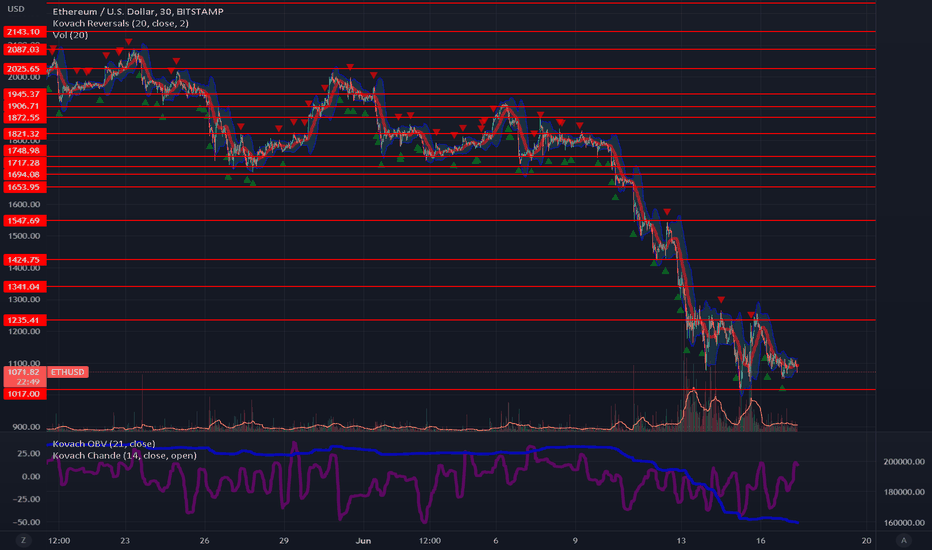Screen dimensions: 932x550
Task: Click the 200000.00 OBV scale value
Action: coord(904,461)
